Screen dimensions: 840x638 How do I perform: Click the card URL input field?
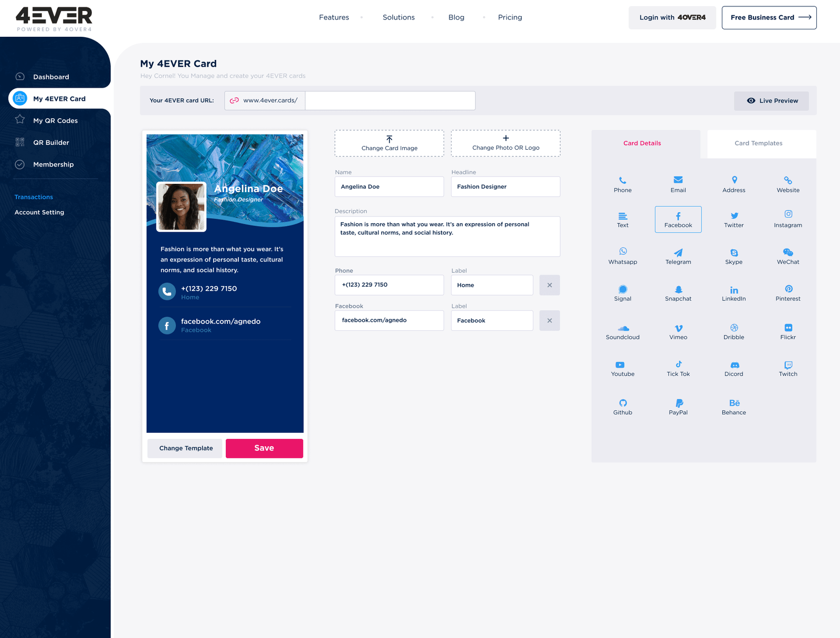(x=390, y=101)
